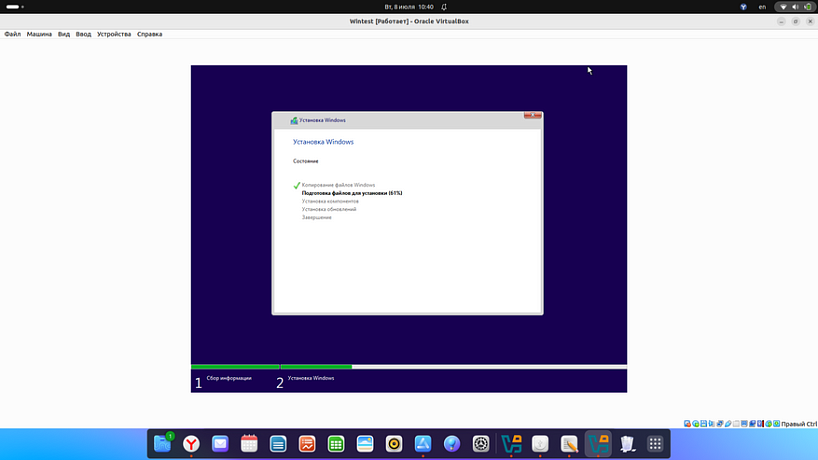
Task: Close the Установка Windows dialog
Action: (x=533, y=116)
